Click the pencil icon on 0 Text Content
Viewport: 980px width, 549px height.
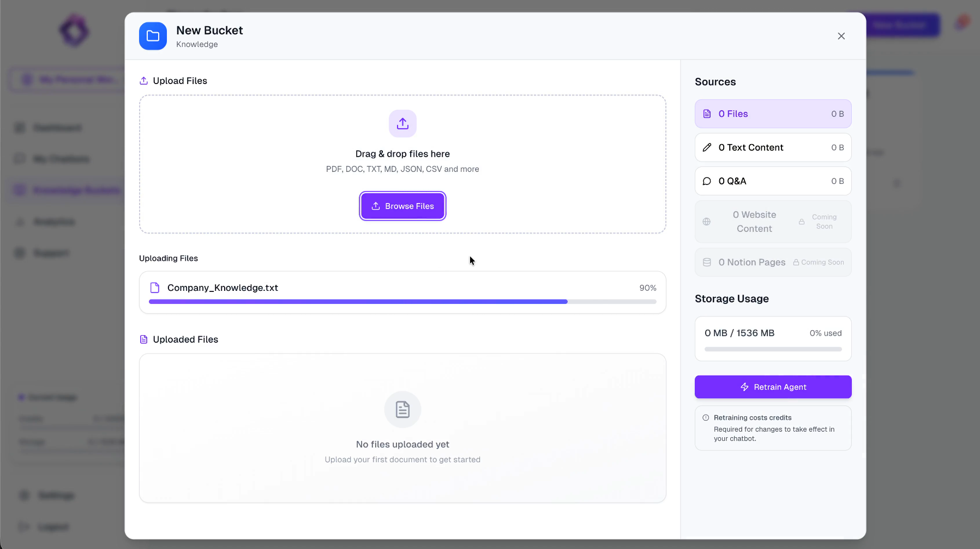(707, 147)
